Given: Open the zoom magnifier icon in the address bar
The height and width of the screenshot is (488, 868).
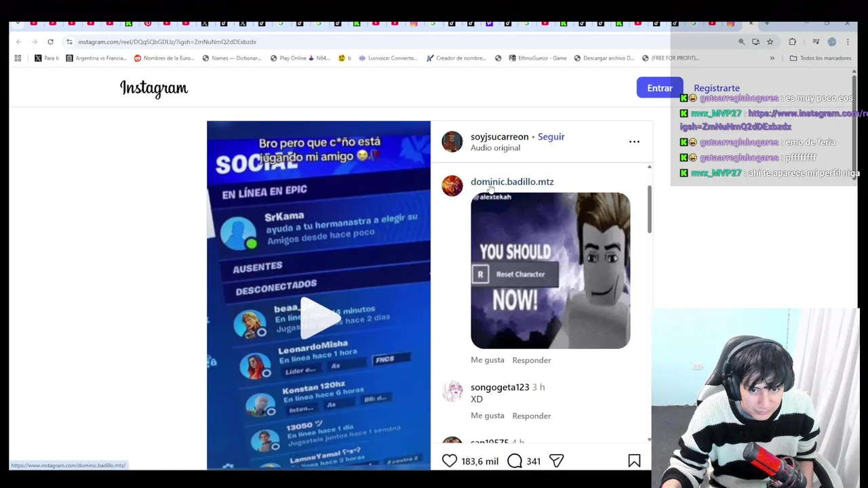Looking at the screenshot, I should click(x=741, y=41).
